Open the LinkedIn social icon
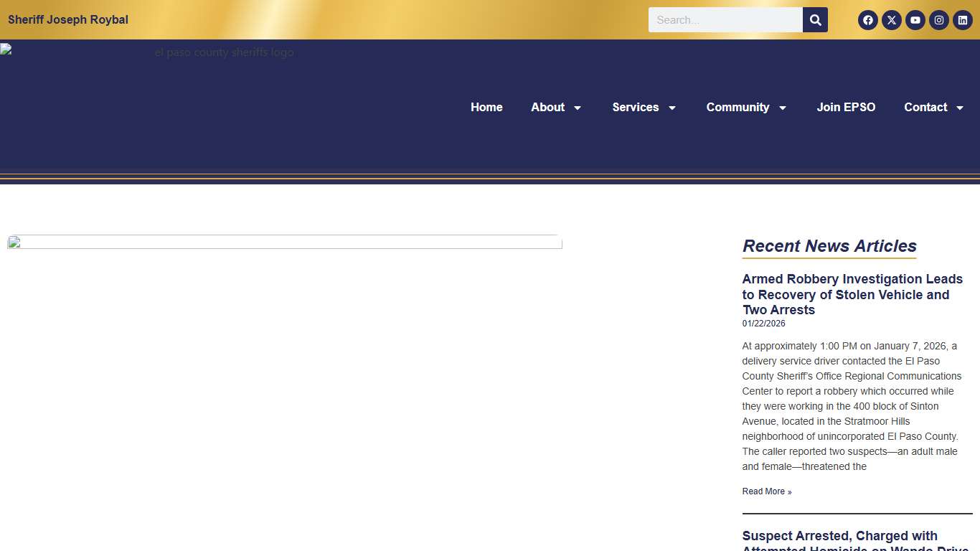 tap(962, 20)
